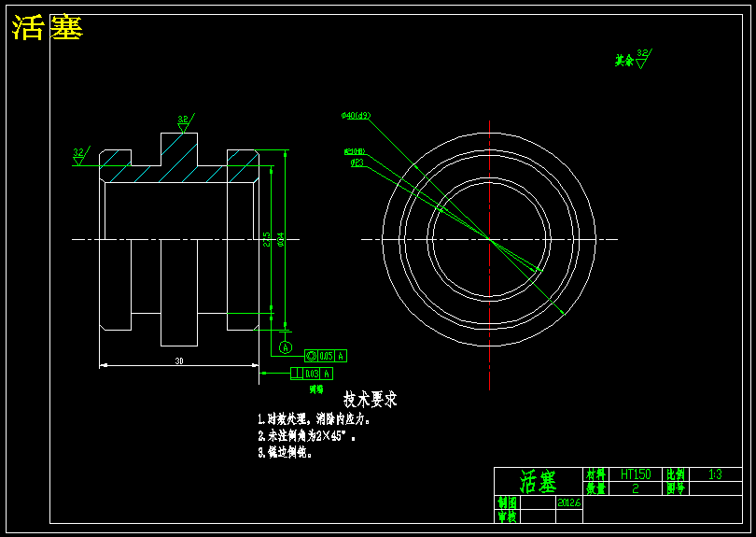The height and width of the screenshot is (537, 756).
Task: Pick the roughness symbol 32 left of section view
Action: pos(80,156)
